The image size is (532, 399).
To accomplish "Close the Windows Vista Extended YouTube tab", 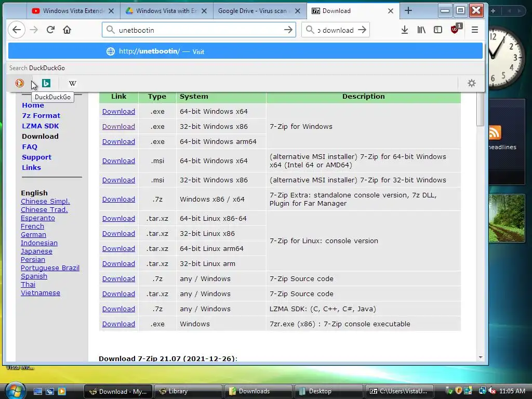I will pyautogui.click(x=111, y=11).
